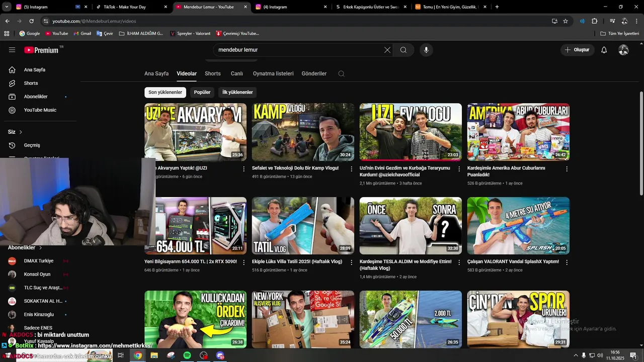
Task: Switch to the Canlı channel tab
Action: (x=237, y=73)
